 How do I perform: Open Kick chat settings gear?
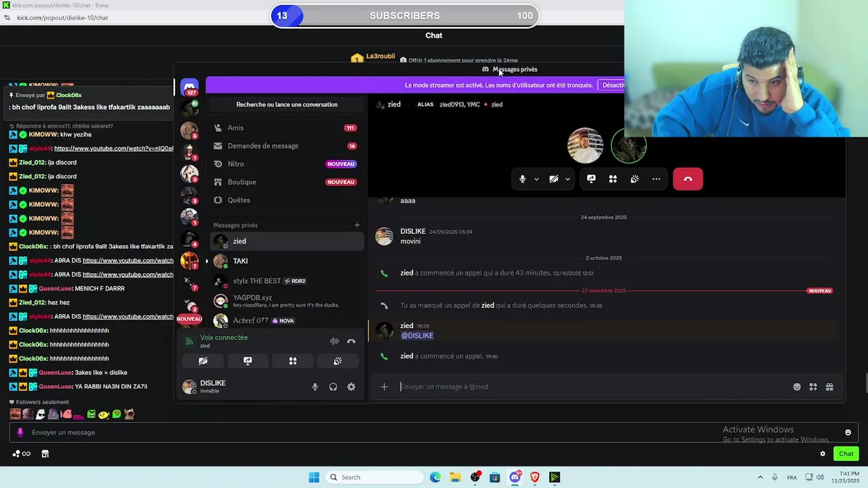(823, 454)
